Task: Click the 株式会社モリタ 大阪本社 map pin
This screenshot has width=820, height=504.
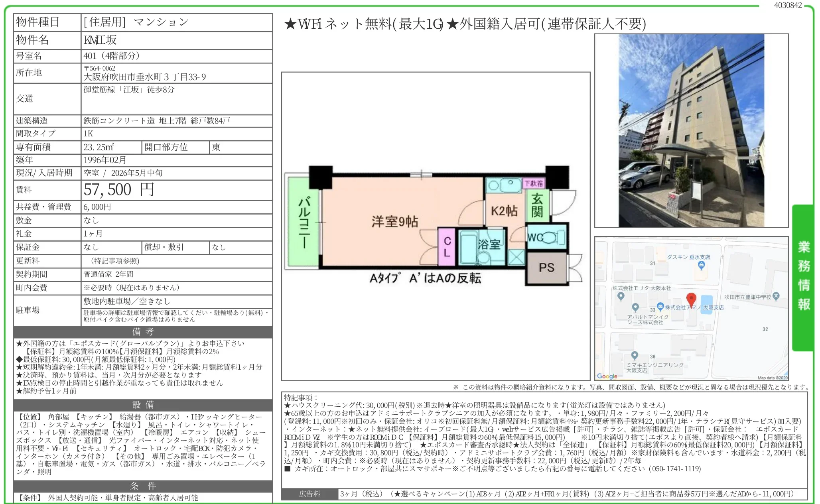Action: [621, 296]
